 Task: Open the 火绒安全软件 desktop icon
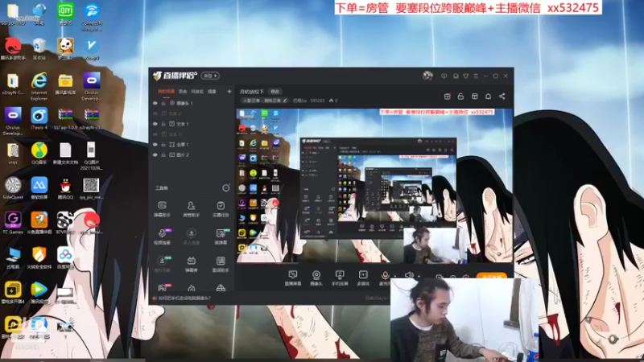click(39, 257)
